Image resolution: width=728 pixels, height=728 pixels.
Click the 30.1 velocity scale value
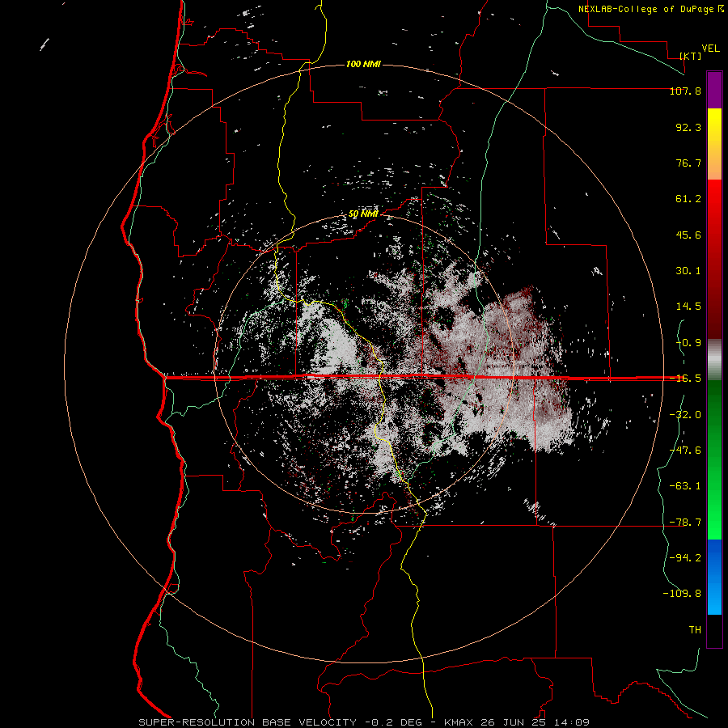click(x=688, y=271)
